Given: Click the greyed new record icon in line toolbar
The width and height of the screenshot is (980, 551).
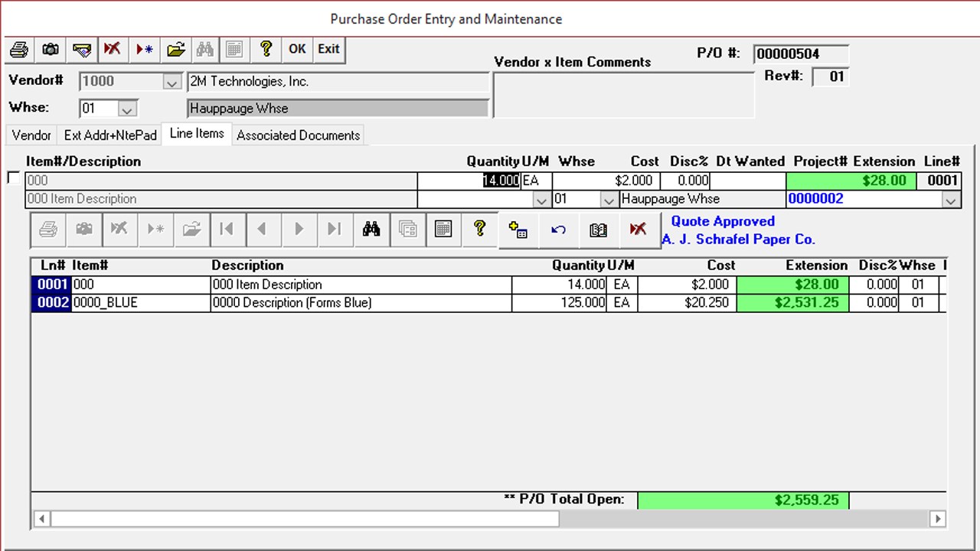Looking at the screenshot, I should (x=155, y=229).
